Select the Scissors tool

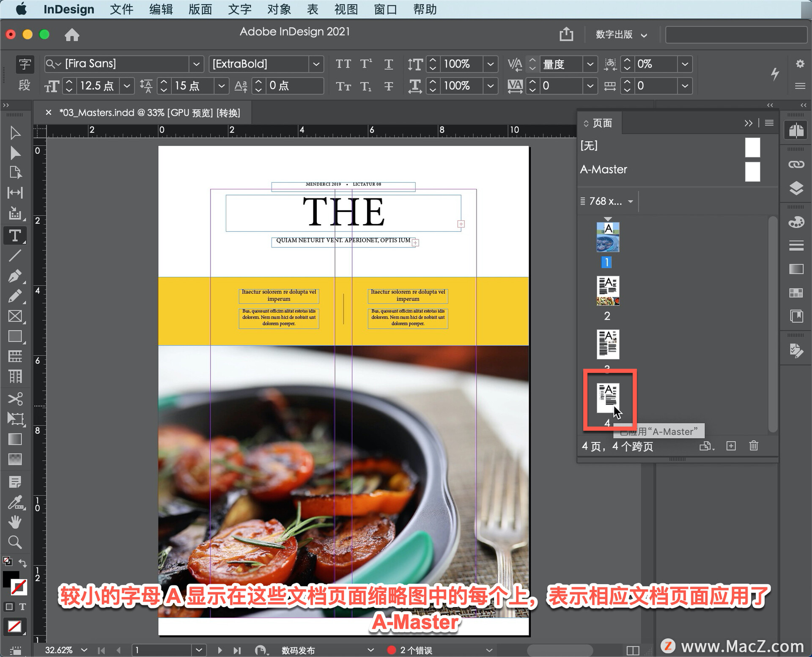[15, 398]
